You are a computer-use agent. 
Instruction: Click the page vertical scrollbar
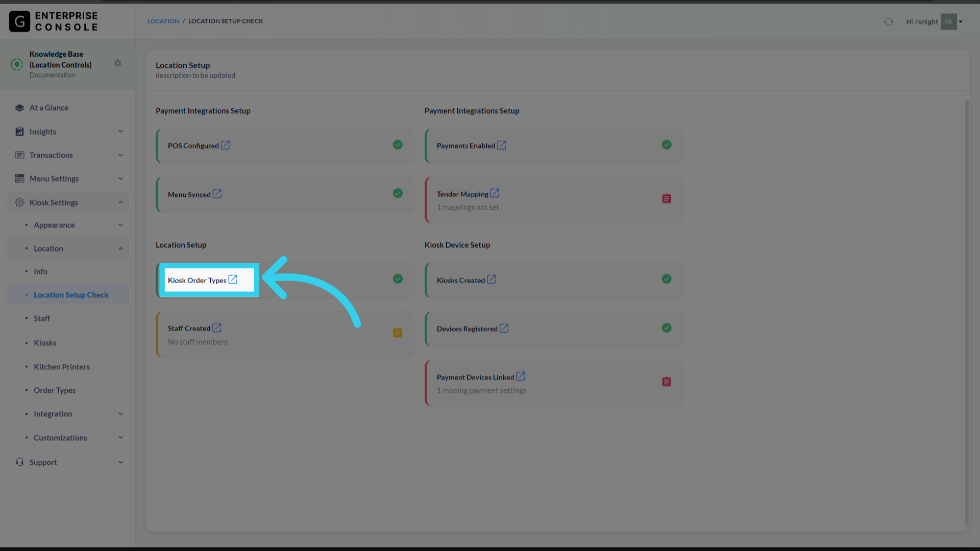click(x=967, y=311)
